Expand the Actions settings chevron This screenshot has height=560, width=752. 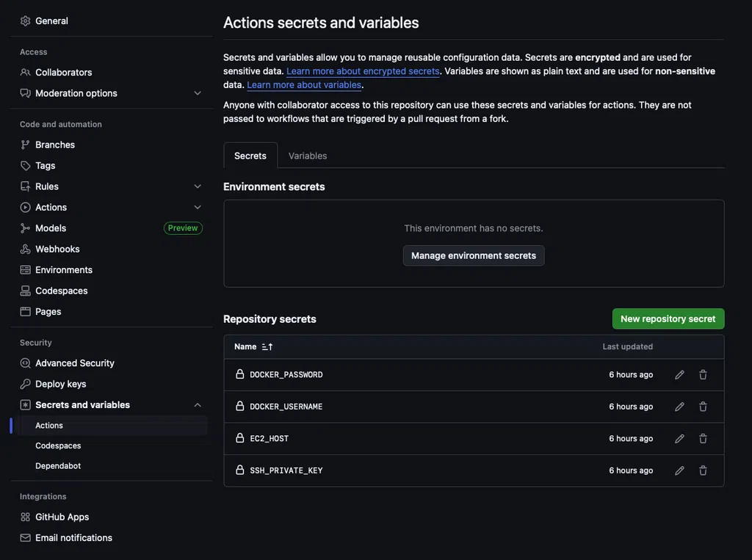[x=197, y=207]
